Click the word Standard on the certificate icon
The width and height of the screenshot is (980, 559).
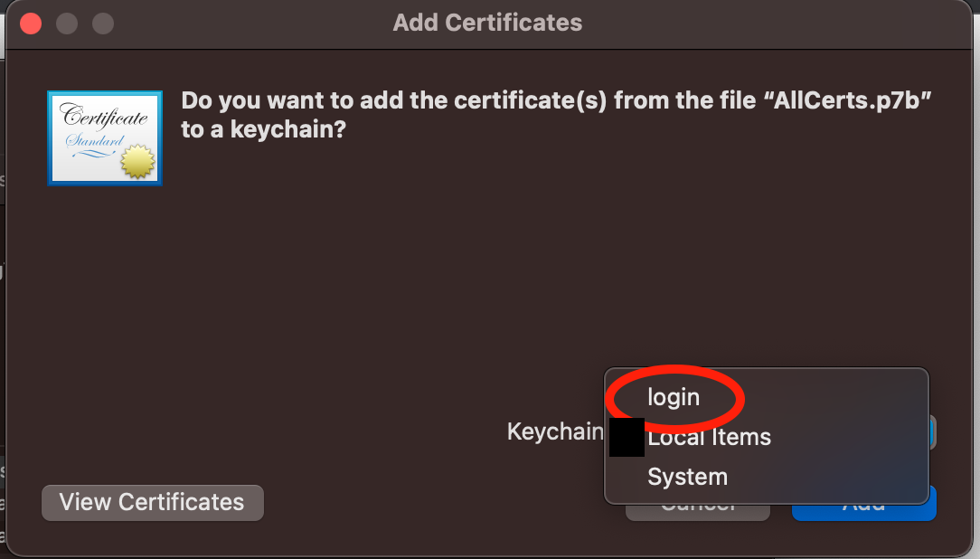[94, 142]
